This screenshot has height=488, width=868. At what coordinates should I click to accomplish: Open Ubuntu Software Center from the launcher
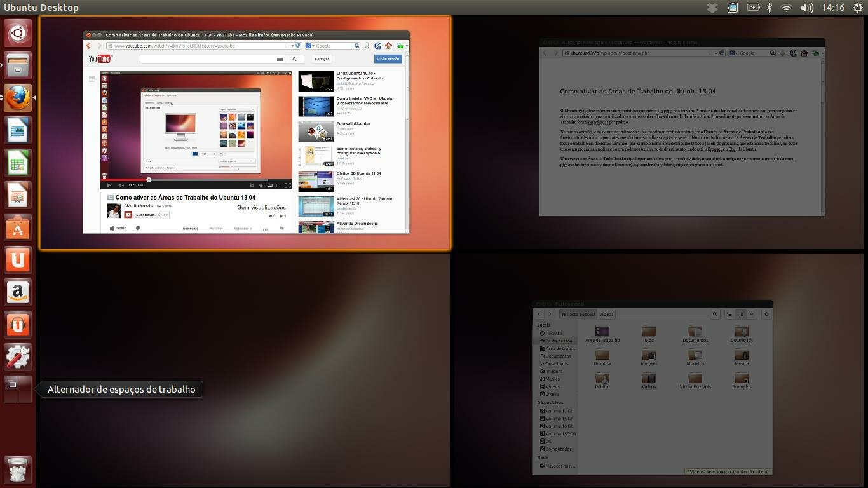coord(18,227)
